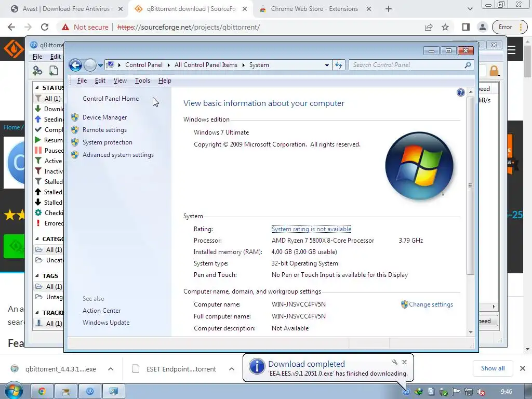The image size is (532, 399).
Task: Click Action Center flag tray icon
Action: [x=456, y=392]
